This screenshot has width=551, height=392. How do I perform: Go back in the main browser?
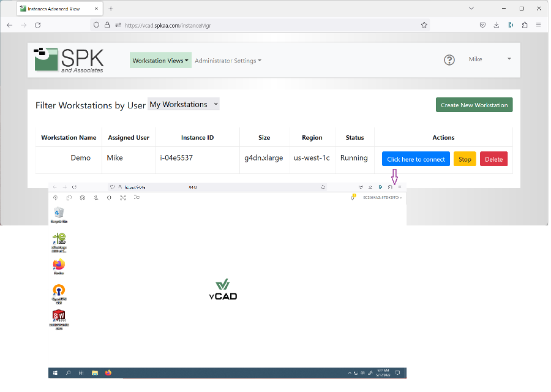9,25
